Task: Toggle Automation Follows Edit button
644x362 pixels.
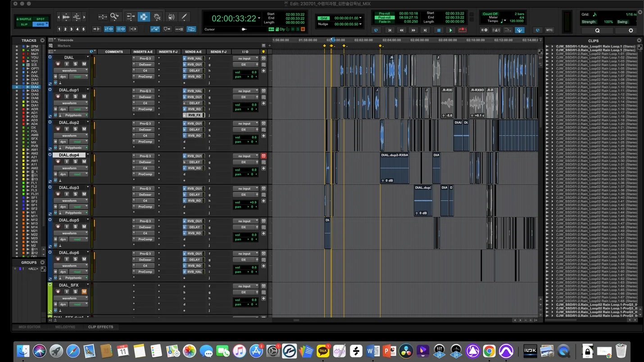Action: click(155, 29)
